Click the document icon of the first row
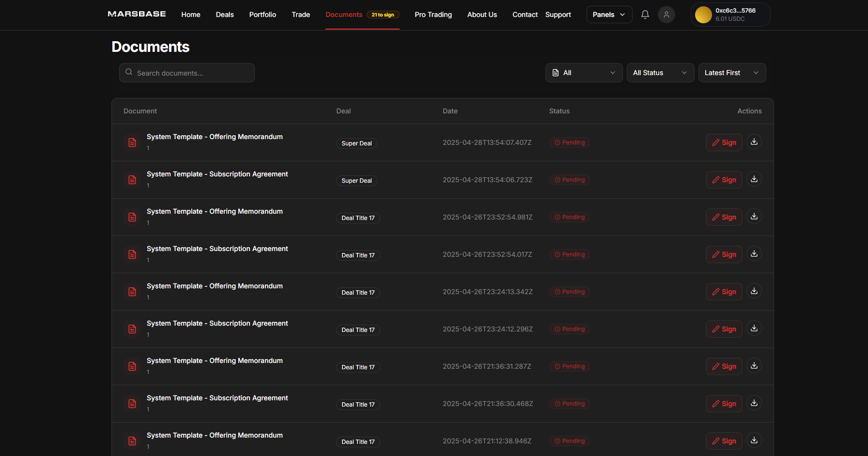868x456 pixels. (132, 142)
